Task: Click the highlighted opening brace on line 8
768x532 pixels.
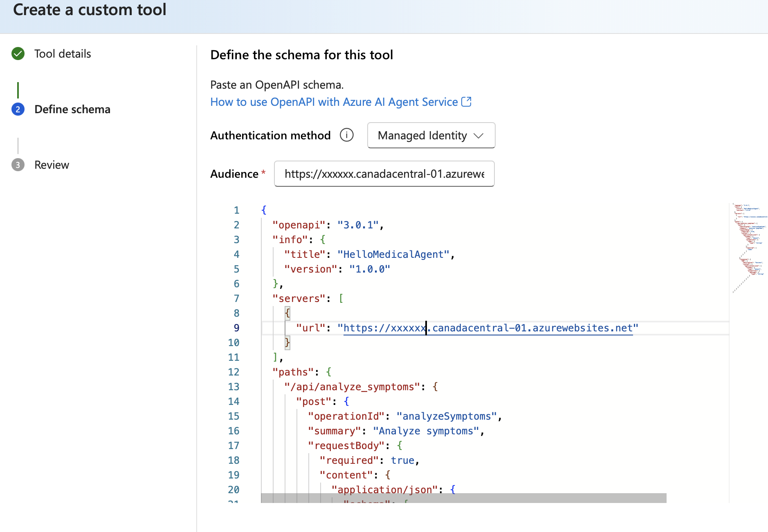Action: click(x=287, y=313)
